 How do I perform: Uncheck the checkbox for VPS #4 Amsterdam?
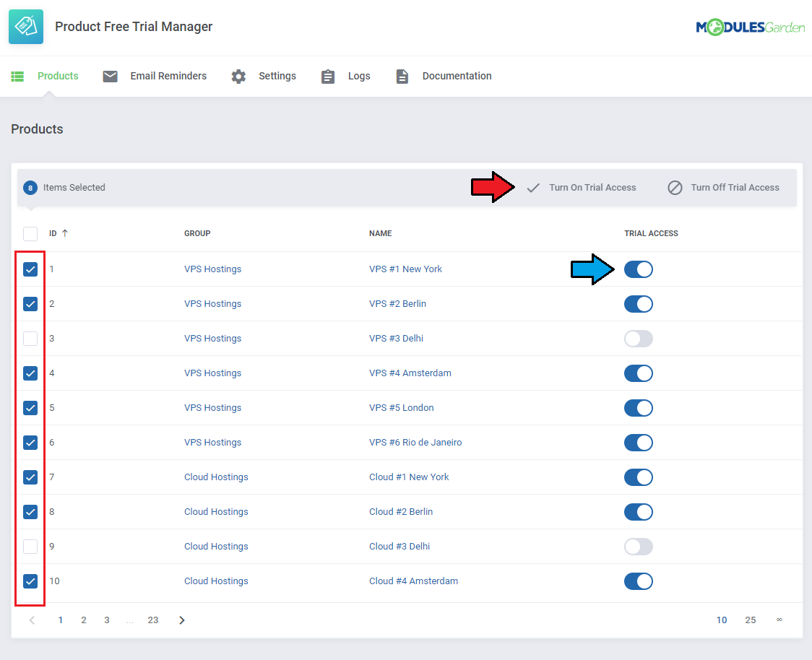click(30, 373)
